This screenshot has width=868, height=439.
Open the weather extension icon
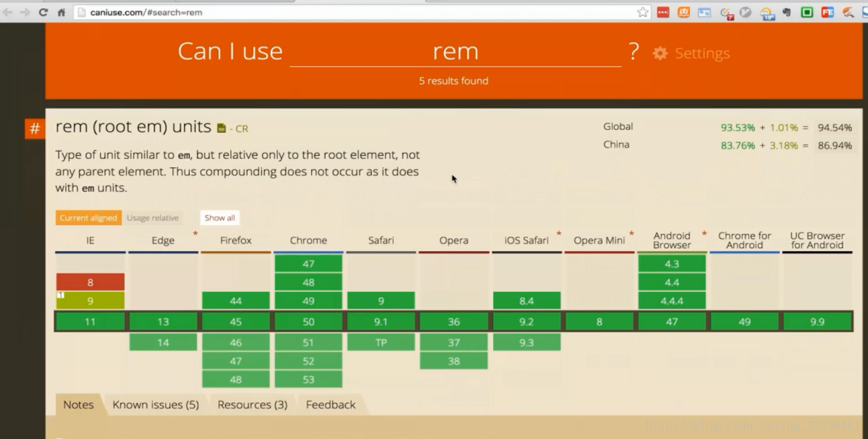[x=767, y=13]
